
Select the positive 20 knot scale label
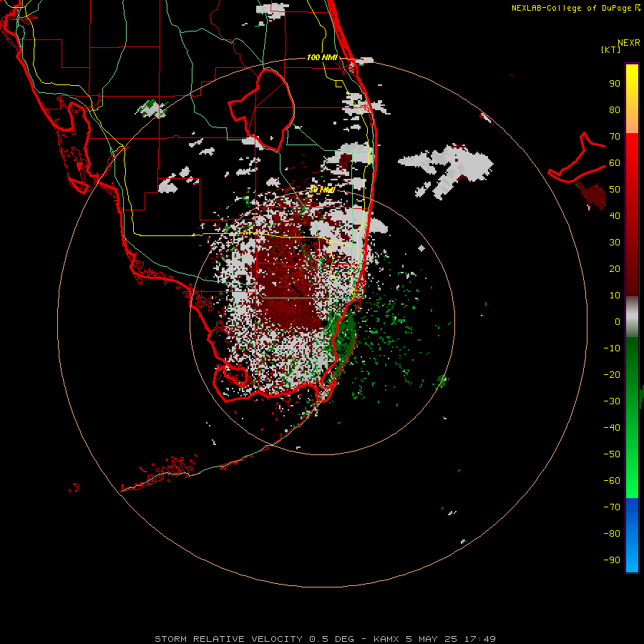(x=615, y=269)
